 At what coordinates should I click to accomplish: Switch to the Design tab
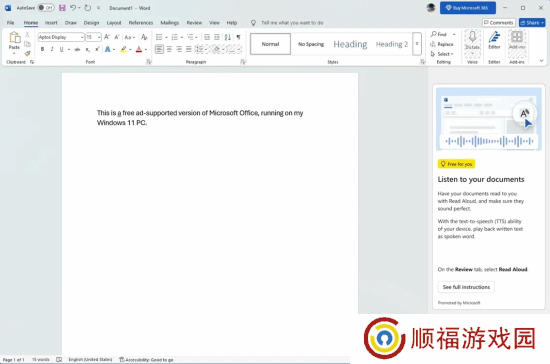pyautogui.click(x=91, y=23)
